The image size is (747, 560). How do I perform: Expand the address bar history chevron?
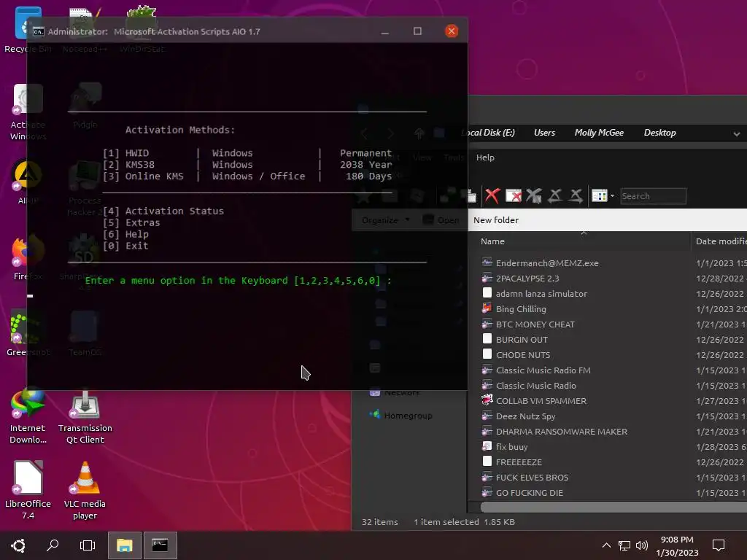(737, 134)
